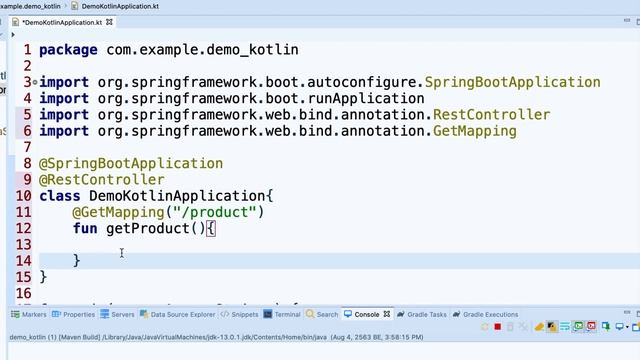The image size is (640, 360).
Task: Click the '@GetMapping' annotation on line 11
Action: click(x=118, y=212)
